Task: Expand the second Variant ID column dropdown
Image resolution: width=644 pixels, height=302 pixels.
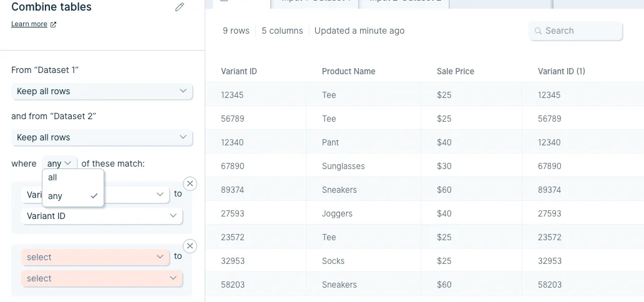Action: point(102,216)
